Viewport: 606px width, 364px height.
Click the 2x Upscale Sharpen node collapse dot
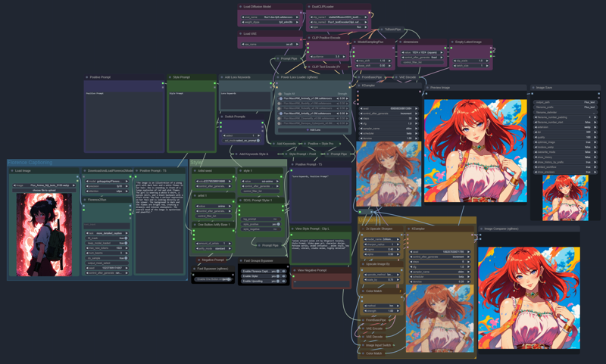click(x=363, y=229)
